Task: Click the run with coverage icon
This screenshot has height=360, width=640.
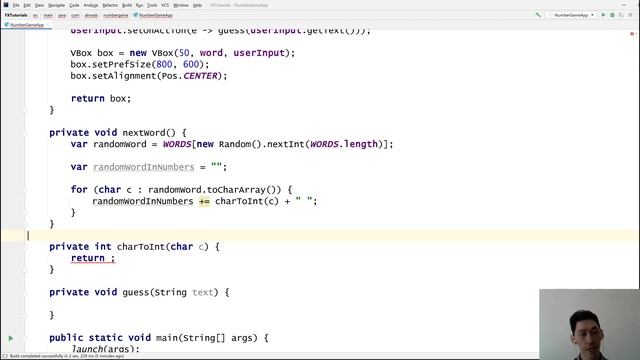Action: pos(621,15)
